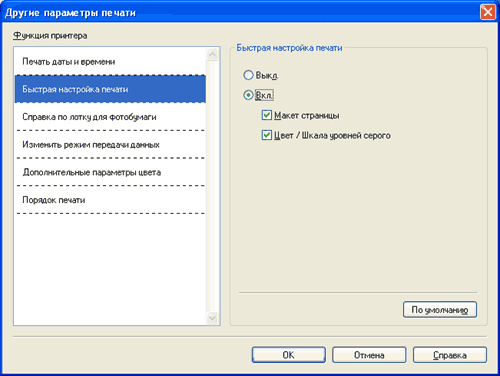
Task: Select Дополнительные параметры цвета item
Action: (x=110, y=172)
